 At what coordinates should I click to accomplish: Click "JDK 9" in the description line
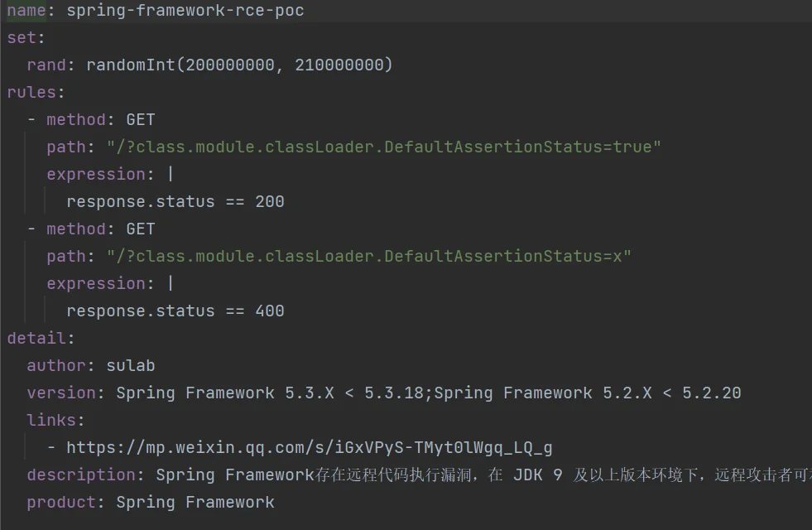click(x=537, y=475)
